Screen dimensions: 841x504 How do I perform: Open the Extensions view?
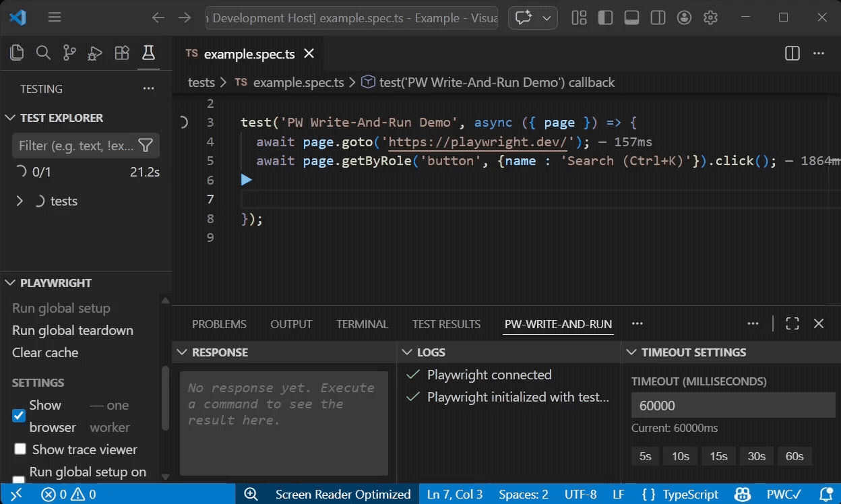click(122, 52)
